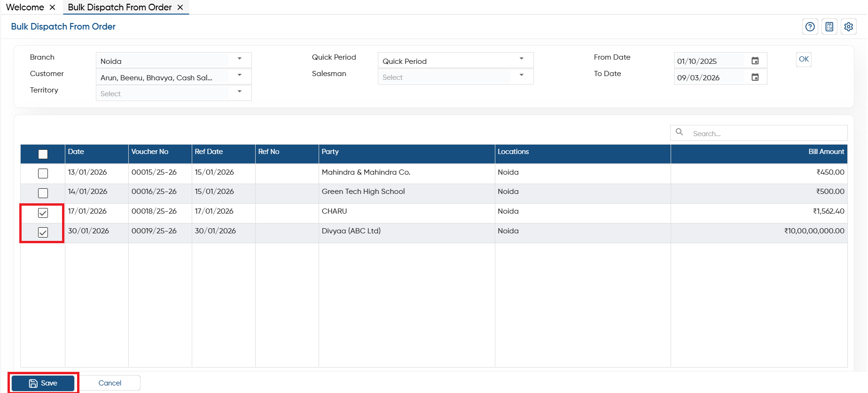Open the calculator icon

(x=829, y=27)
